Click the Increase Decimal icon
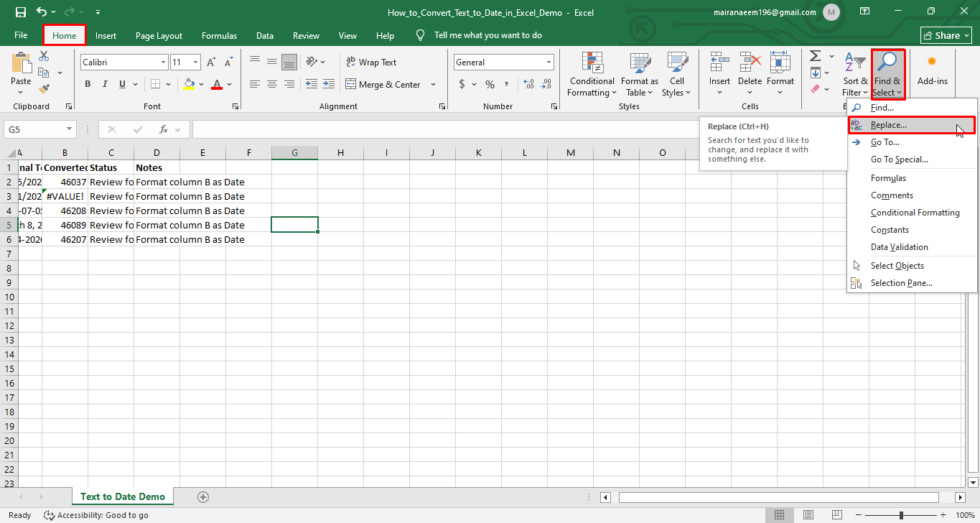The image size is (980, 523). coord(529,84)
